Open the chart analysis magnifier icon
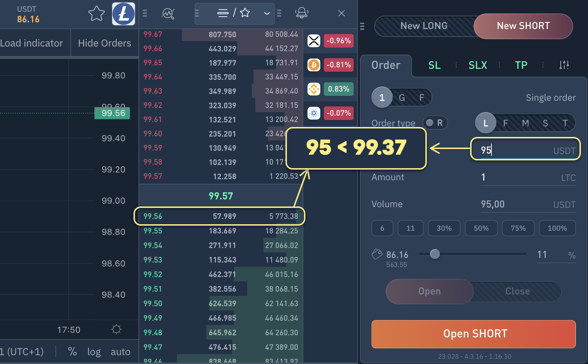This screenshot has height=364, width=588. click(x=168, y=13)
